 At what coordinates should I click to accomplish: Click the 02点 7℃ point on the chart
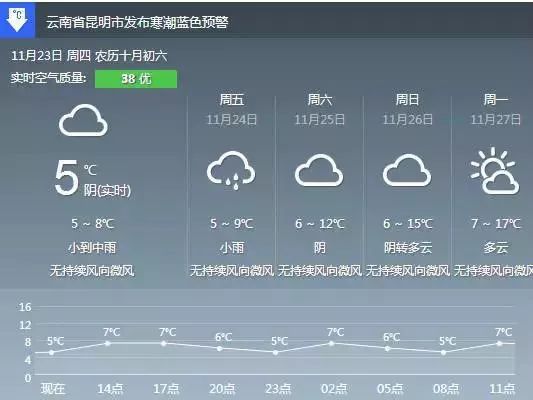point(331,343)
